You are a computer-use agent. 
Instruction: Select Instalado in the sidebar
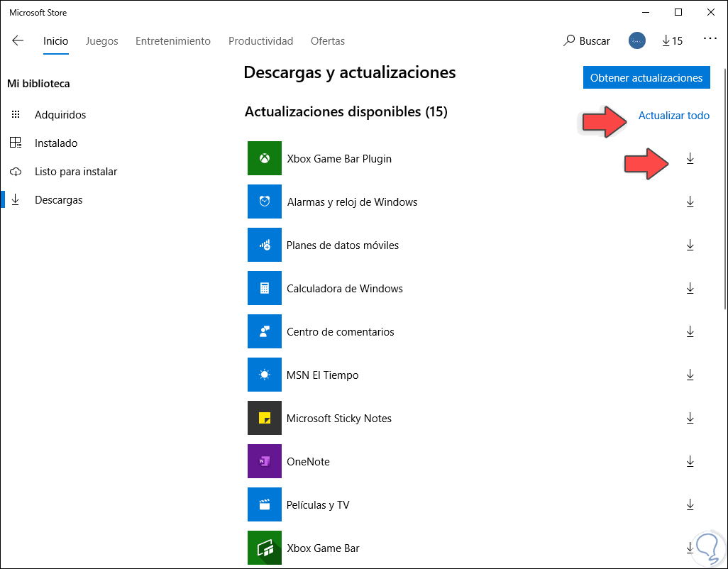tap(61, 143)
